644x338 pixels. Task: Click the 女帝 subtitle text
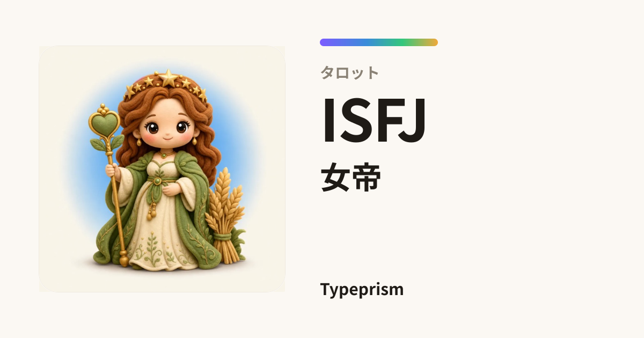pos(351,178)
